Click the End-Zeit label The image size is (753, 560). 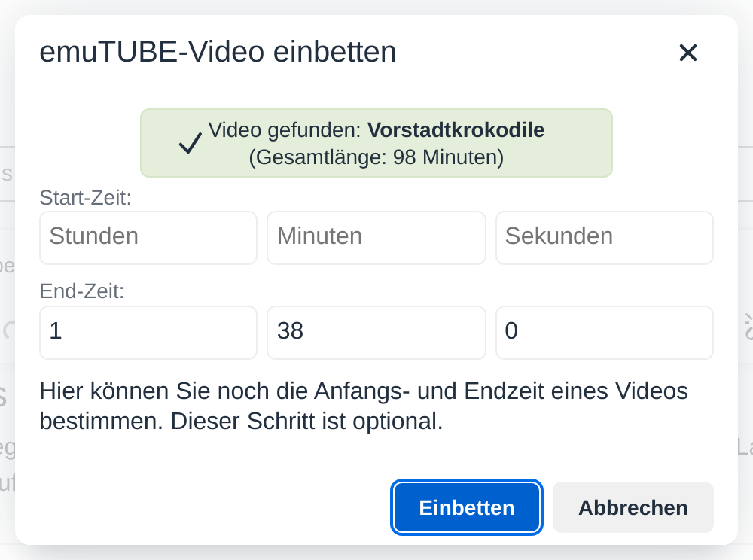(x=81, y=291)
